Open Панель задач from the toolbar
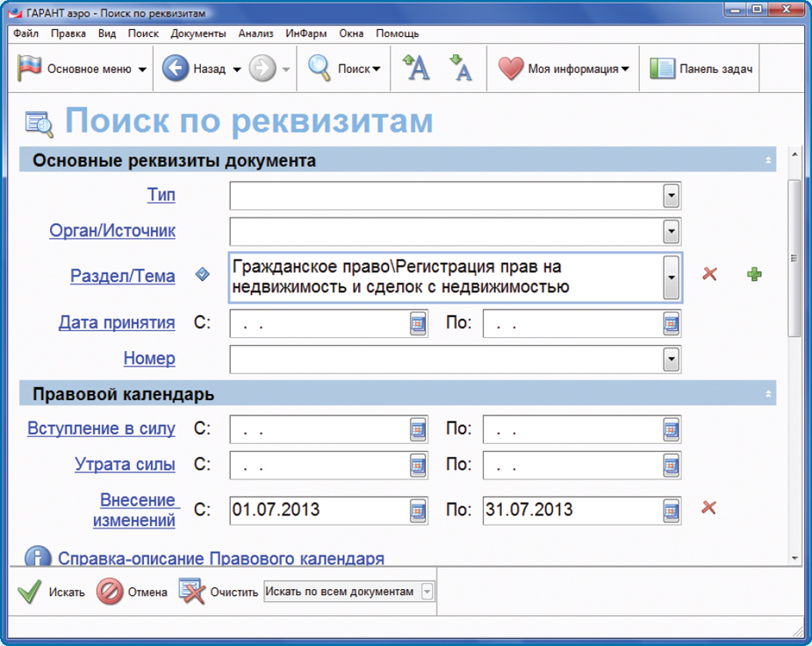812x646 pixels. pos(701,69)
